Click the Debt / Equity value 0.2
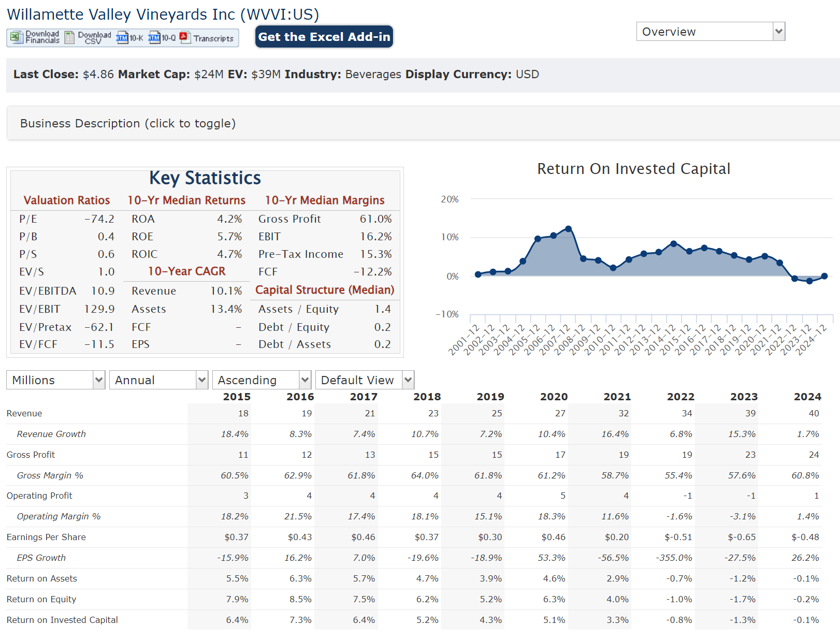840x639 pixels. pos(383,327)
